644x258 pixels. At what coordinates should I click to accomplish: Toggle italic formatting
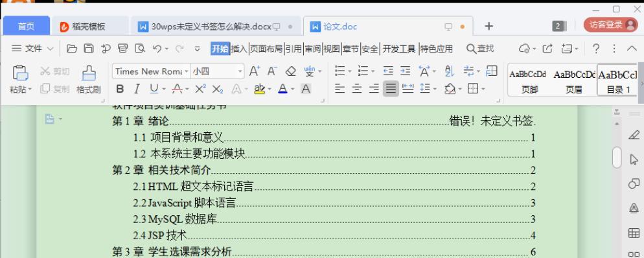coord(137,89)
